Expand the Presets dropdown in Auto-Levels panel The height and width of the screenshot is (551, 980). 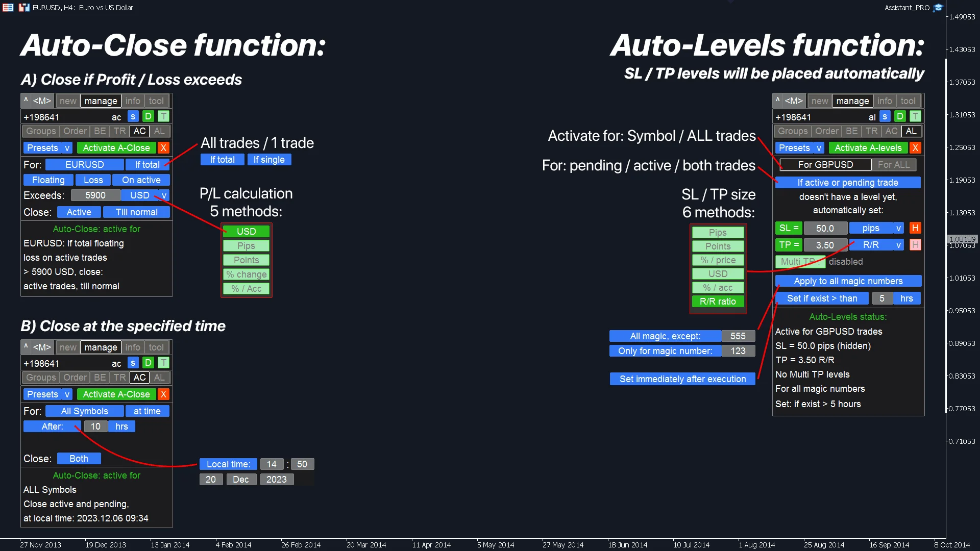[x=819, y=148]
